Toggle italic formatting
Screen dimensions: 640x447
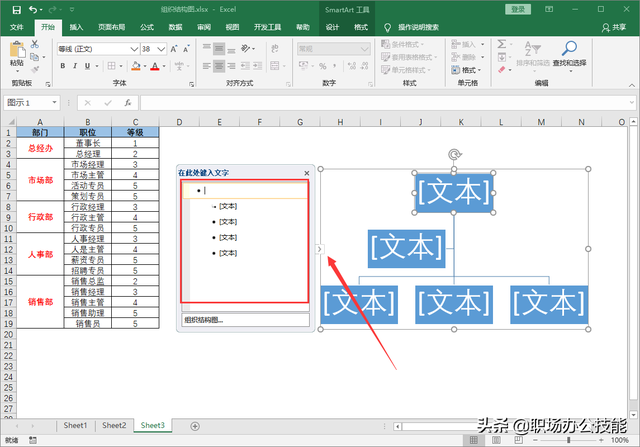pyautogui.click(x=75, y=66)
